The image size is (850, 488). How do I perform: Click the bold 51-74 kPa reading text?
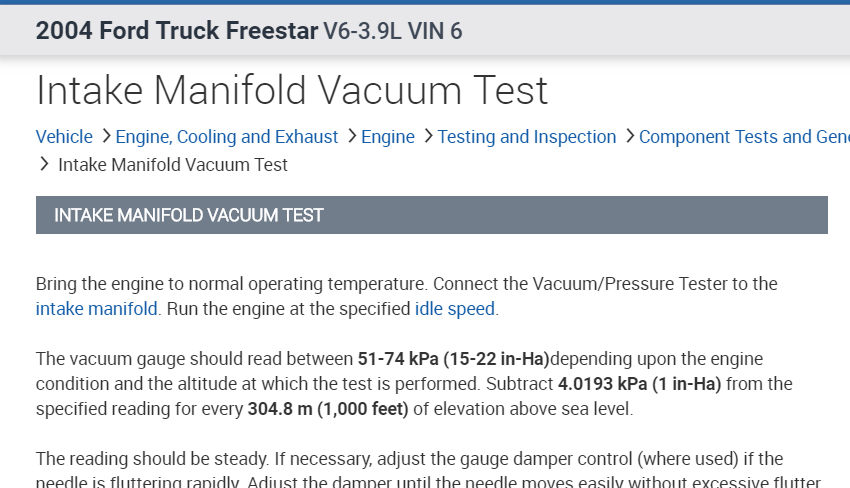tap(453, 359)
